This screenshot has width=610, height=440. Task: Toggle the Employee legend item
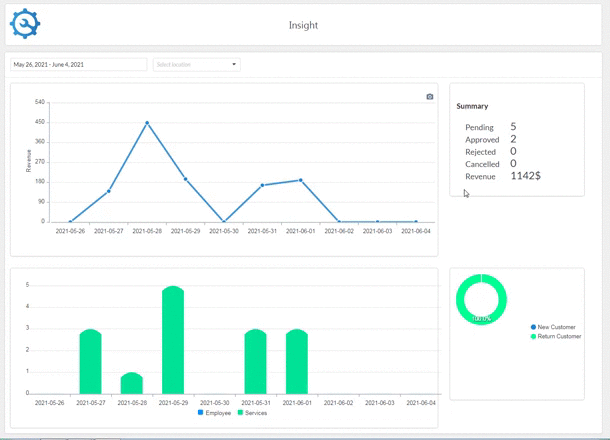(214, 413)
